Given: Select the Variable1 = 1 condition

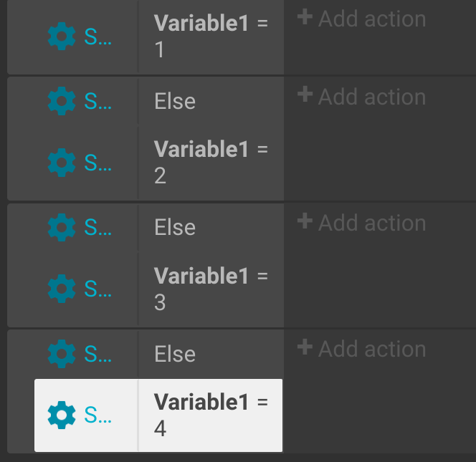Looking at the screenshot, I should 211,36.
